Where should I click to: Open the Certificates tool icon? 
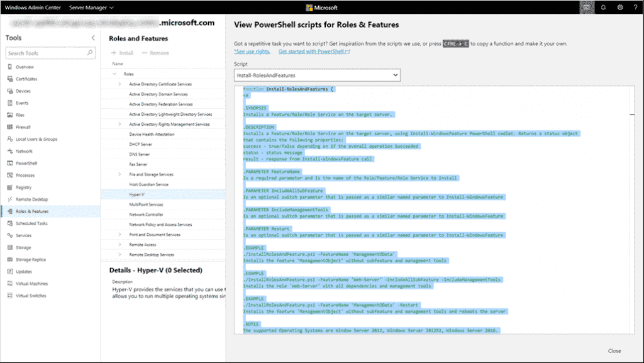point(10,79)
